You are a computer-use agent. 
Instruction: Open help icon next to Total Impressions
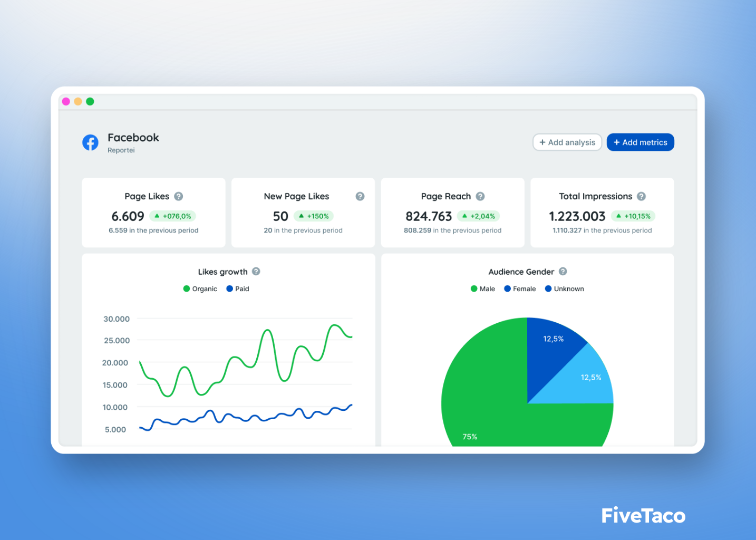(x=642, y=196)
